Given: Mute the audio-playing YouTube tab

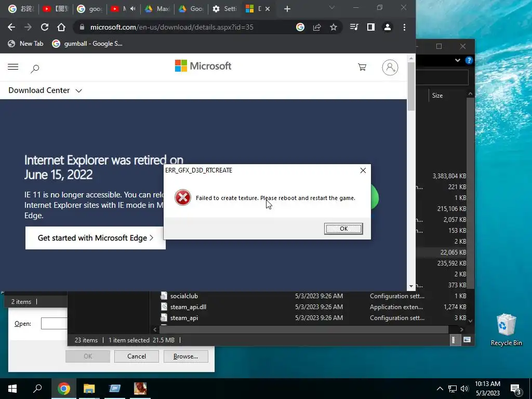Looking at the screenshot, I should tap(132, 9).
